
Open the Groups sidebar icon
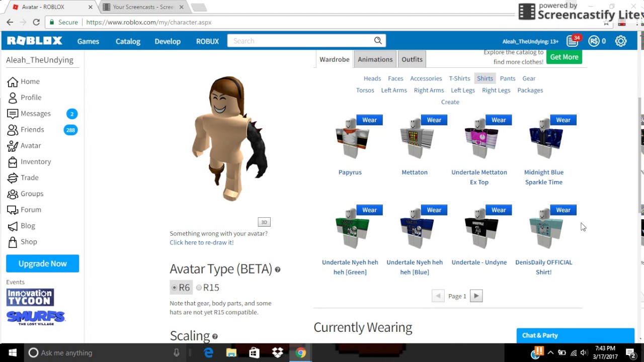[13, 194]
